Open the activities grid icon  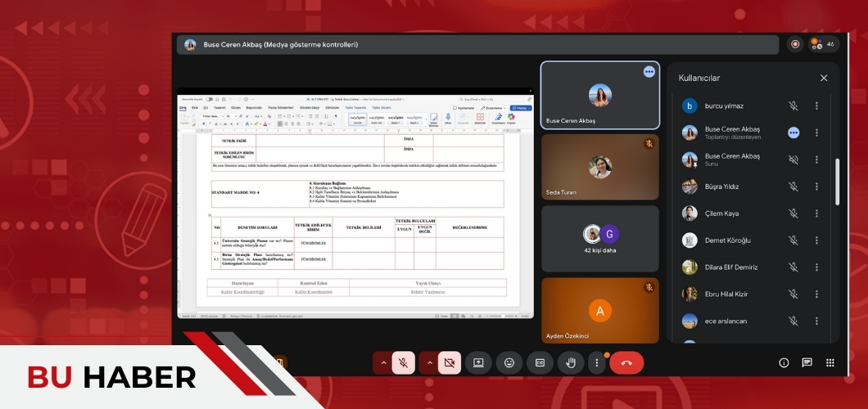[830, 362]
